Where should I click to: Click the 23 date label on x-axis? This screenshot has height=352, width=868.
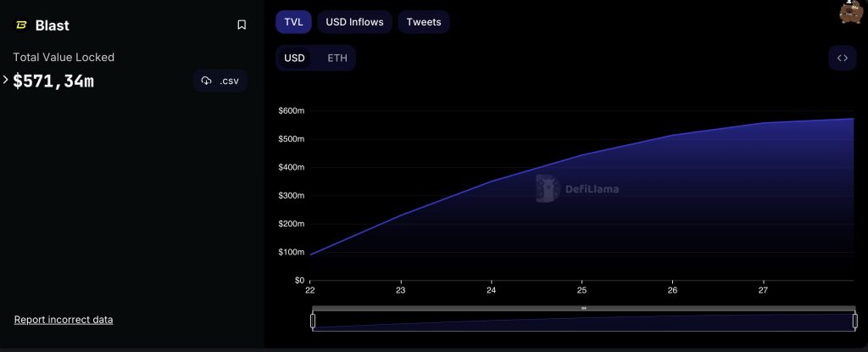(401, 290)
